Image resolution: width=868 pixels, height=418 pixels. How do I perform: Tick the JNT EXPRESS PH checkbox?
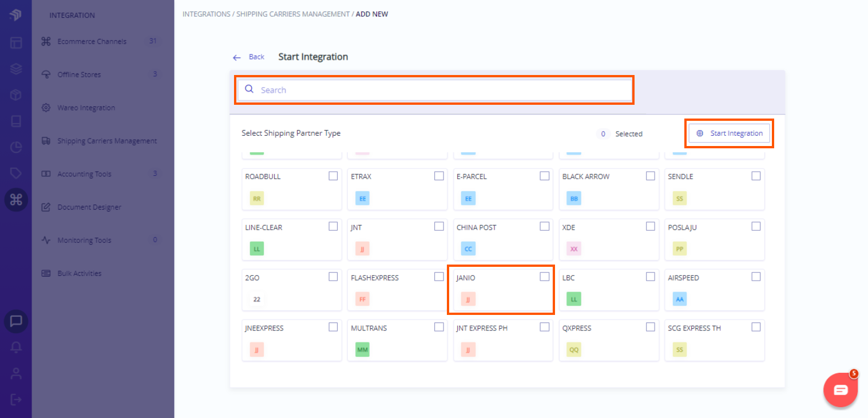(545, 327)
